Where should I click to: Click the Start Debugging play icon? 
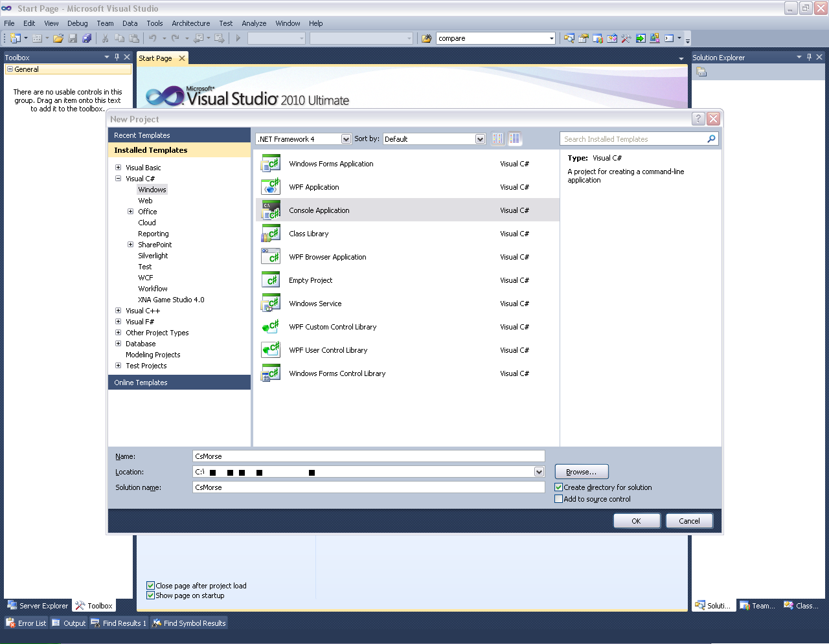[x=238, y=38]
